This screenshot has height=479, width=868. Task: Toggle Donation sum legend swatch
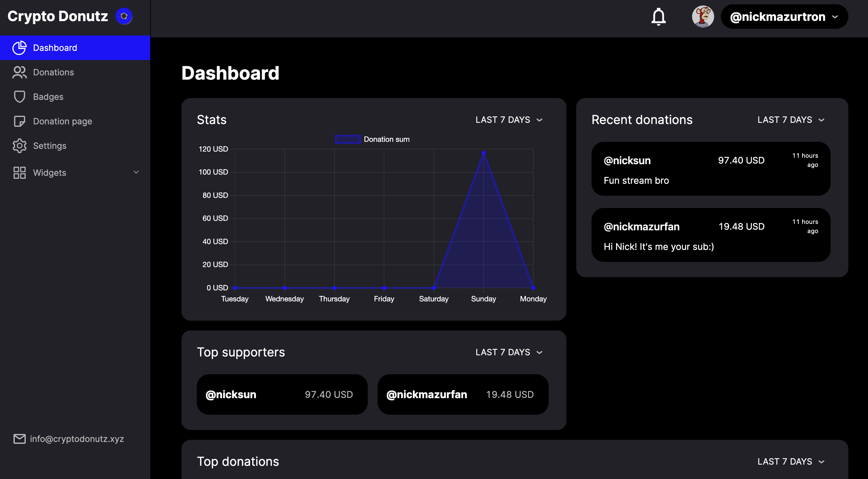(347, 139)
